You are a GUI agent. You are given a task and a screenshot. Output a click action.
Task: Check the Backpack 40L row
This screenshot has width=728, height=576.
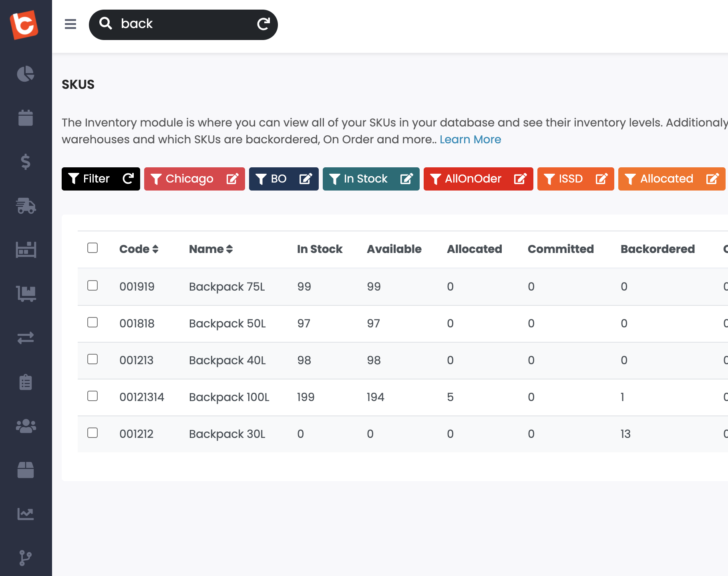(93, 359)
